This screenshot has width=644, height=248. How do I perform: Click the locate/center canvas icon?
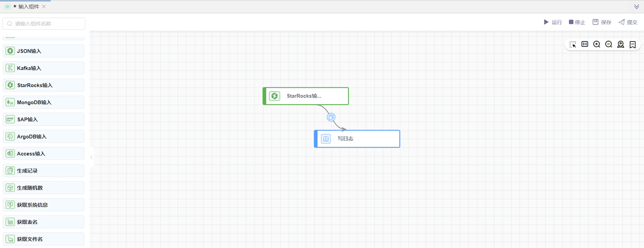(x=621, y=44)
